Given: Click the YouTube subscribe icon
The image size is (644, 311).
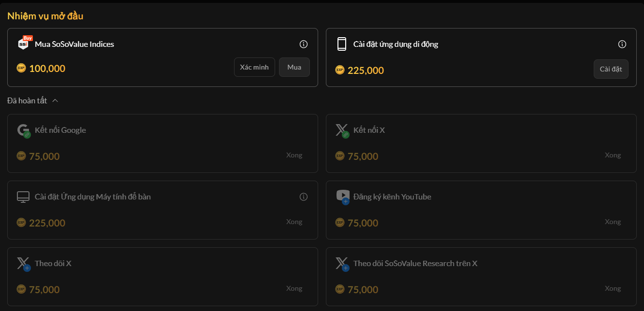Looking at the screenshot, I should [342, 197].
